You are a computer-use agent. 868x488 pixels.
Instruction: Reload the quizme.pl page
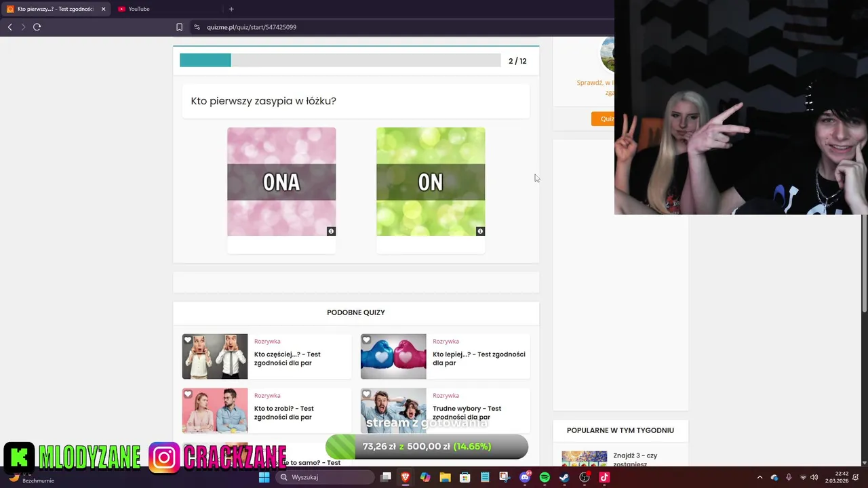tap(37, 27)
